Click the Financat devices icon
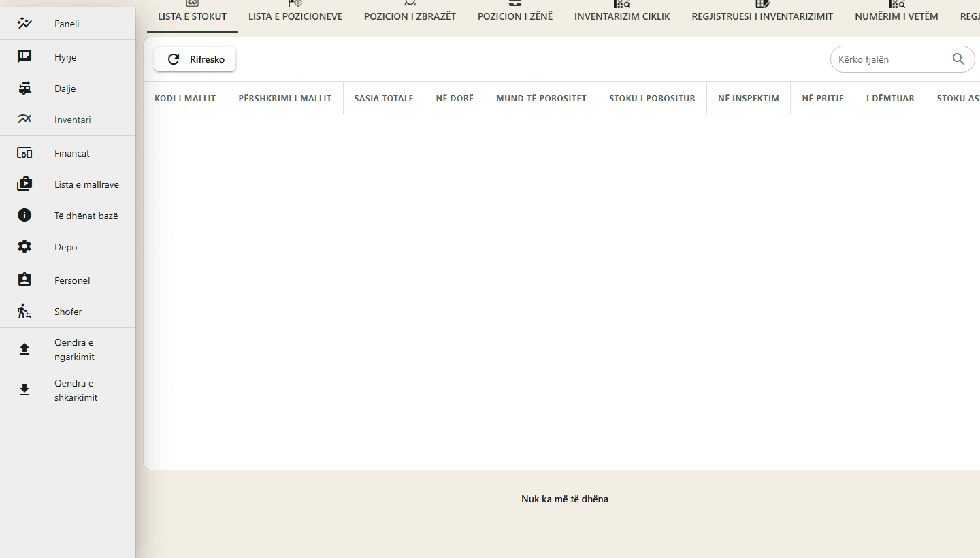Screen dimensions: 980x558 coord(24,153)
